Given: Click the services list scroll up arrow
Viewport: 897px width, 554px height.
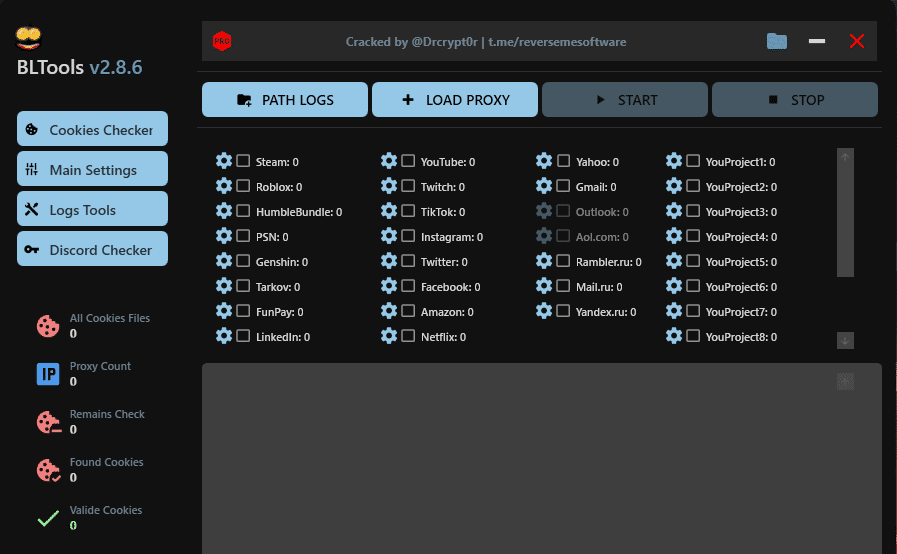Looking at the screenshot, I should point(846,157).
